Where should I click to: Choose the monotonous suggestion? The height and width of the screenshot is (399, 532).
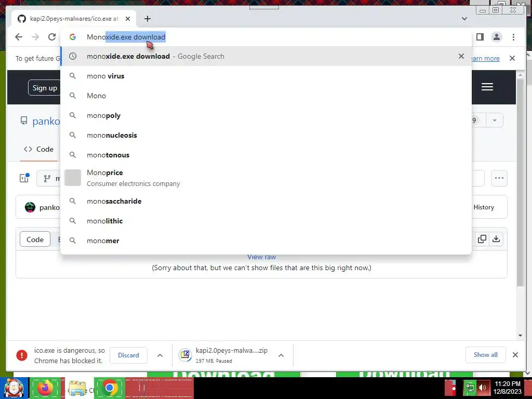pyautogui.click(x=265, y=155)
